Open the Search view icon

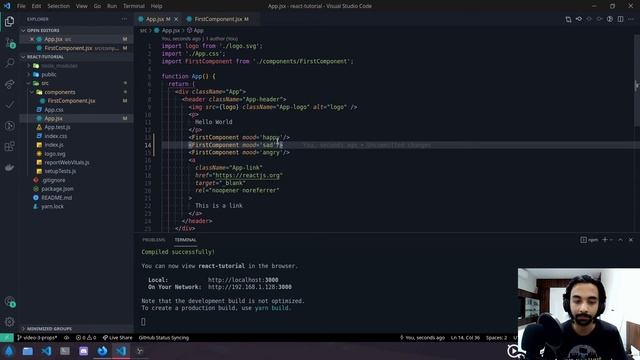click(9, 63)
